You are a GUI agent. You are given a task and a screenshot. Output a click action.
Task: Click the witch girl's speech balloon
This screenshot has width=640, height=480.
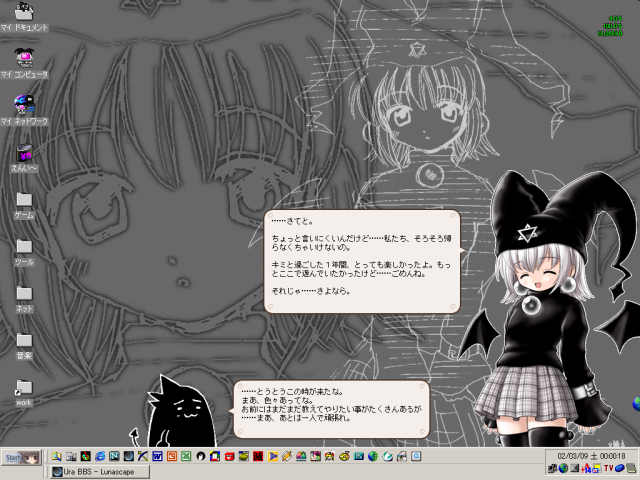pyautogui.click(x=363, y=262)
